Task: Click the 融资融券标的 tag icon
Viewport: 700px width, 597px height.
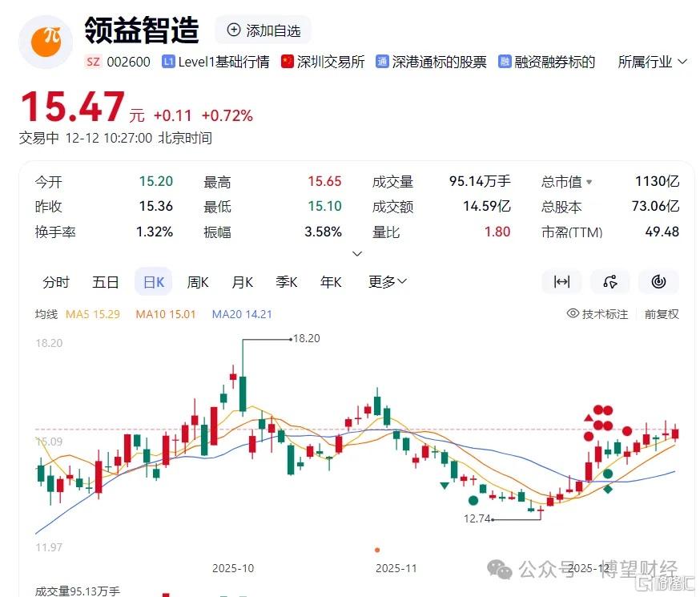Action: pos(505,62)
